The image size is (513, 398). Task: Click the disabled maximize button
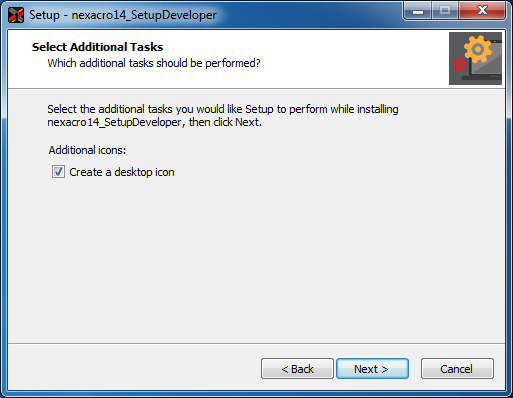click(x=445, y=11)
